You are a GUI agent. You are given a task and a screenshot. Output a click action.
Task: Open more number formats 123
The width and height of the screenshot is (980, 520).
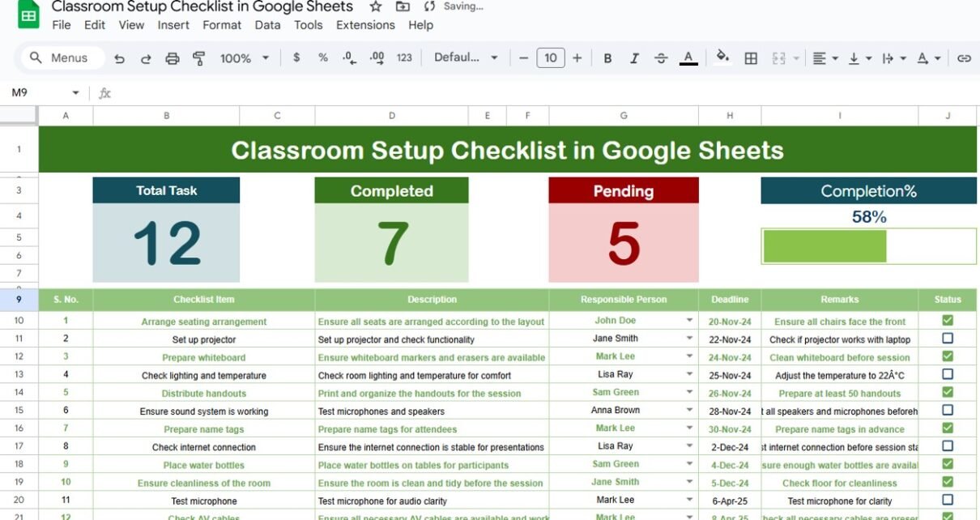pos(404,58)
